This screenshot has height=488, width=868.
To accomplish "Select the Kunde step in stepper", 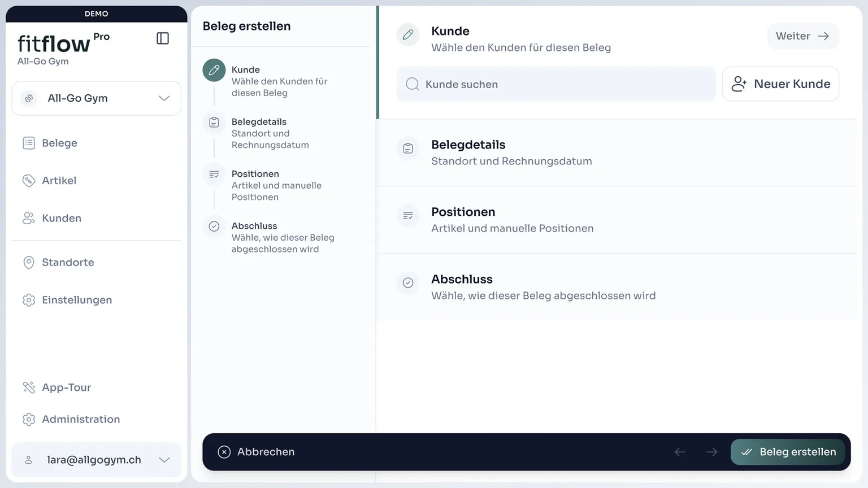I will coord(280,81).
